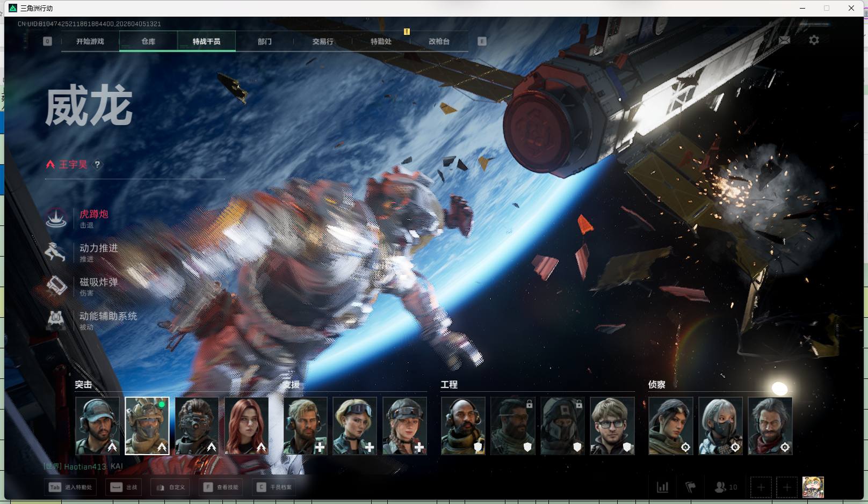
Task: Open the statistics bar chart icon
Action: [x=663, y=487]
